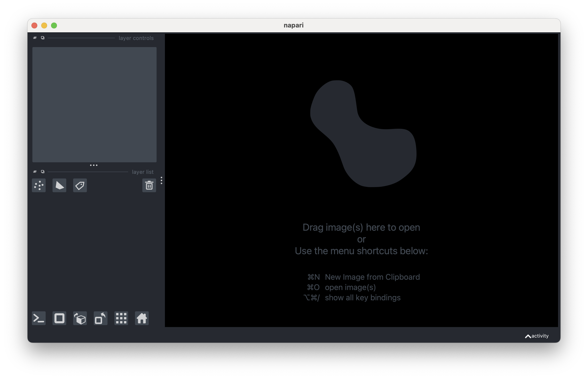
Task: Click the horizontal splitter dots handle
Action: click(94, 165)
